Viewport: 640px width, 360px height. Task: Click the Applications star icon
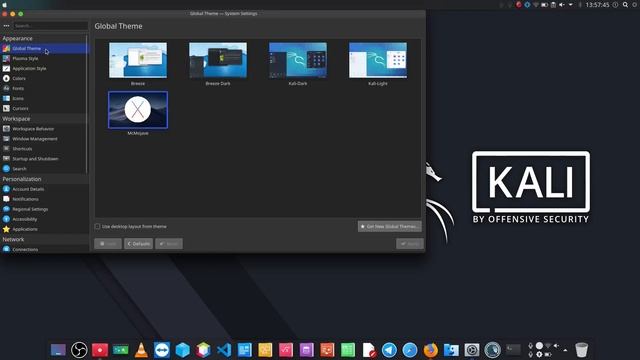tap(6, 229)
